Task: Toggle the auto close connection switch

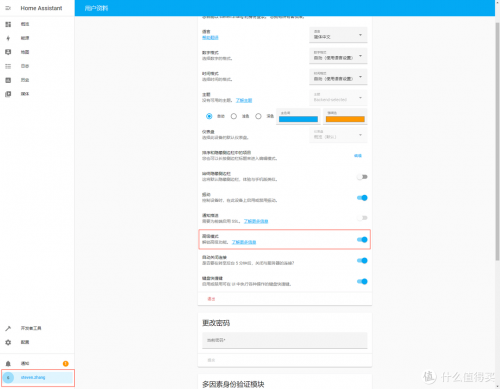Action: [x=362, y=260]
